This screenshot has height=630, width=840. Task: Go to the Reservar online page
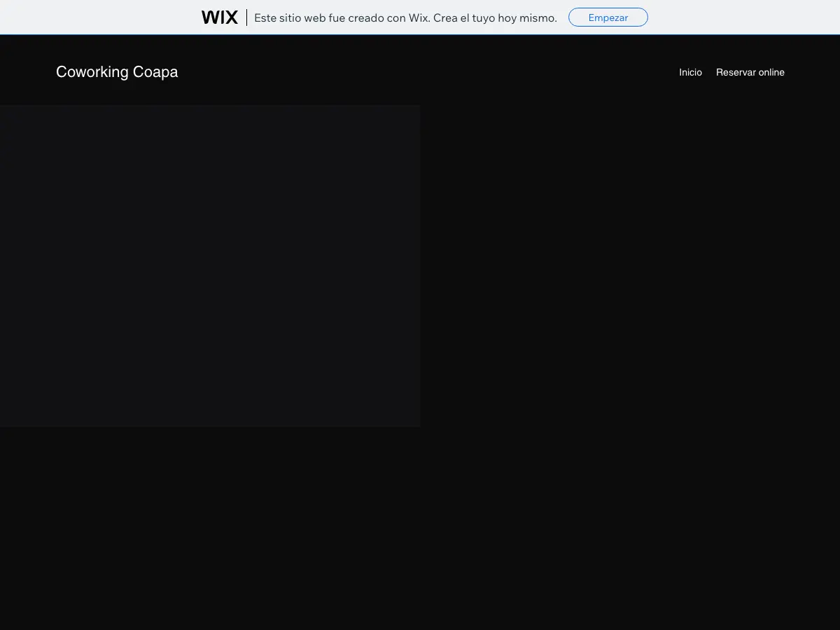coord(750,72)
